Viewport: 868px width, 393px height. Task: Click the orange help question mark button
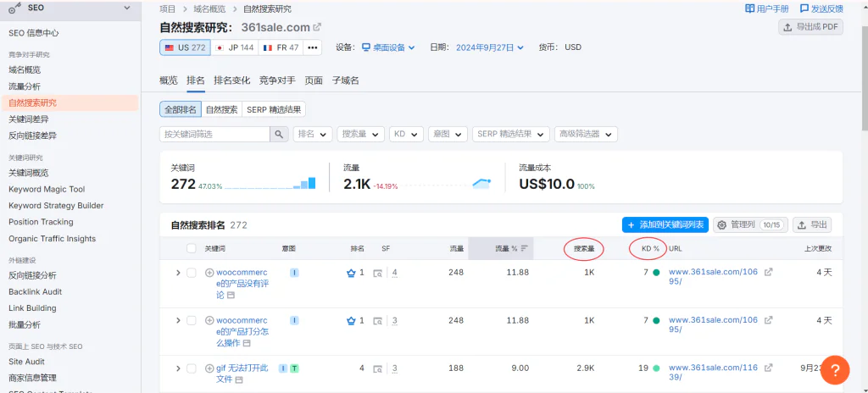[834, 369]
